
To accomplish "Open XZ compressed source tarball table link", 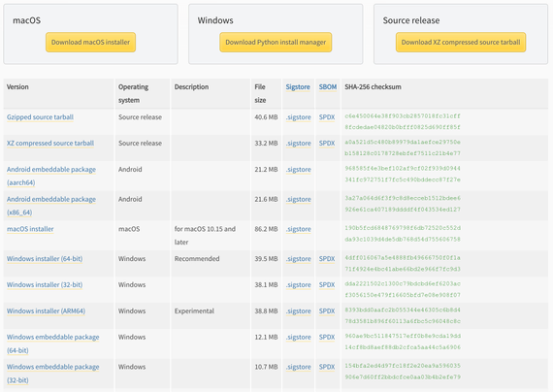I will (50, 144).
